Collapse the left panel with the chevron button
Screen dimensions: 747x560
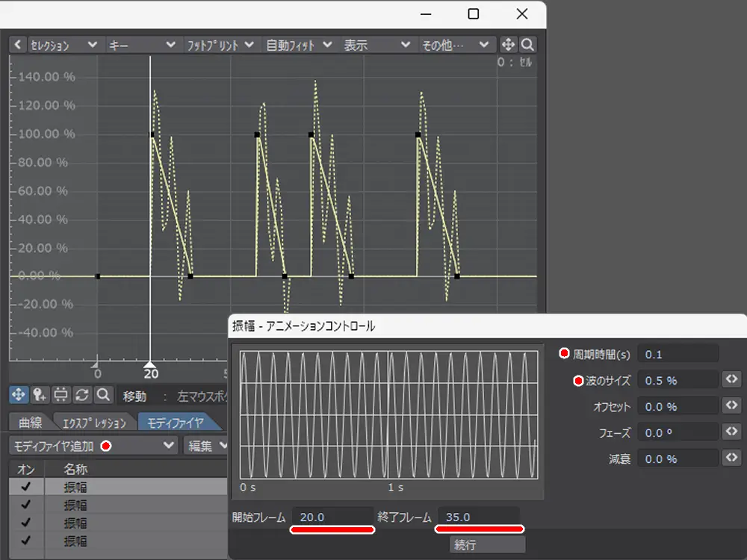click(x=18, y=45)
